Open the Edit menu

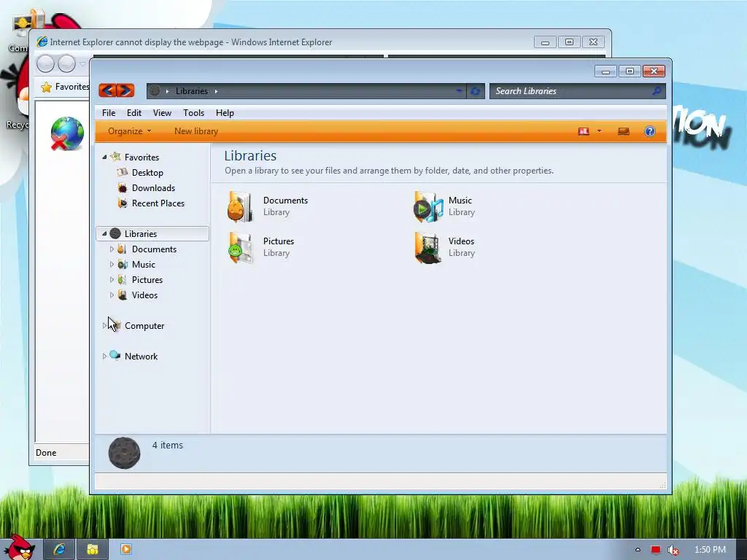click(x=134, y=113)
